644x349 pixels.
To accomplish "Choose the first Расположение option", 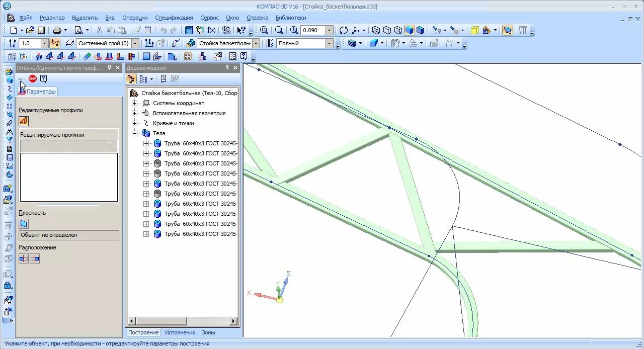I will click(x=24, y=258).
